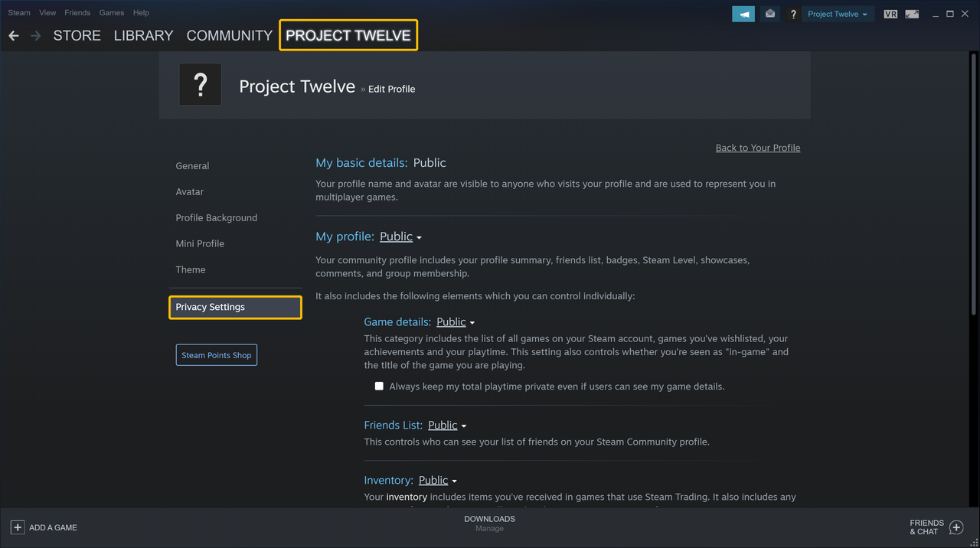Tick 'Always keep my total playtime private'
980x548 pixels.
tap(379, 387)
